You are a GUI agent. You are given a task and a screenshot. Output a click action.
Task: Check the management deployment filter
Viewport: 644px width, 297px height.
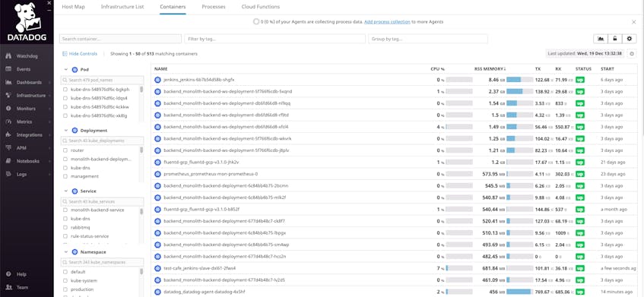click(65, 176)
